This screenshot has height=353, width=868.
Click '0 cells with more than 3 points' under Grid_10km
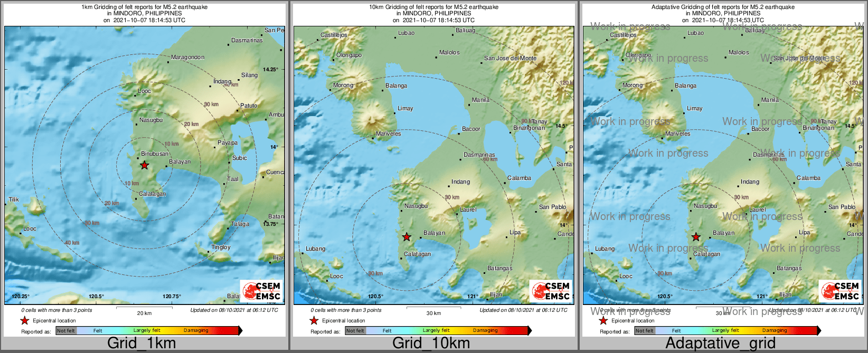point(346,310)
